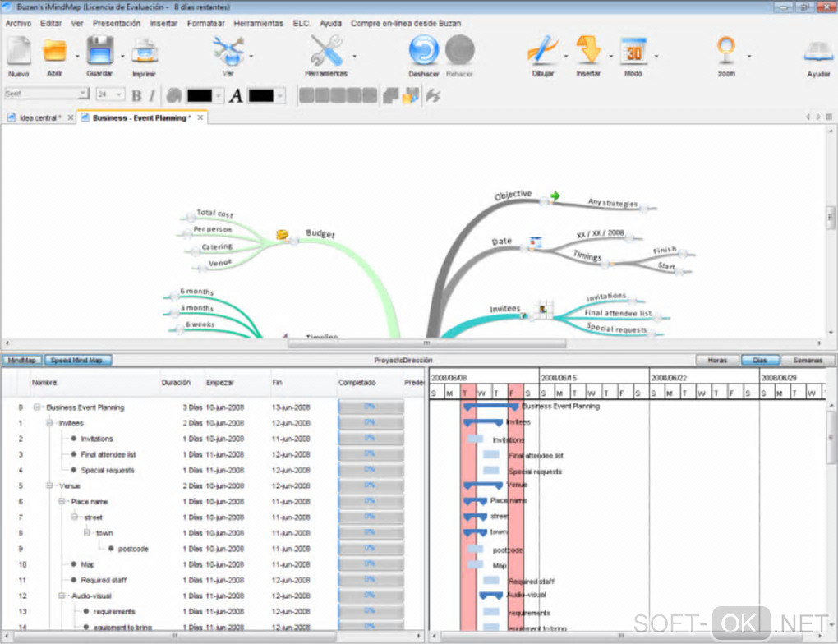Select the Timings branch in the mind map
The height and width of the screenshot is (644, 838).
(x=587, y=255)
